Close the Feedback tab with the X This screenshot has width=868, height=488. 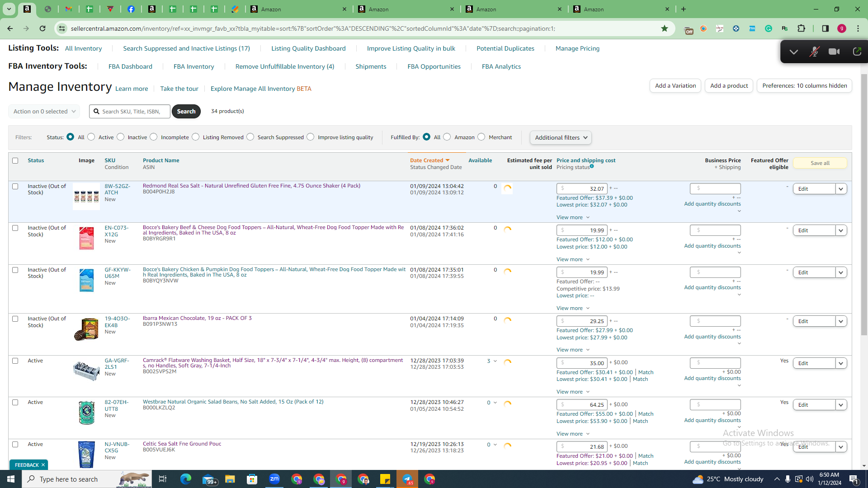click(x=43, y=465)
